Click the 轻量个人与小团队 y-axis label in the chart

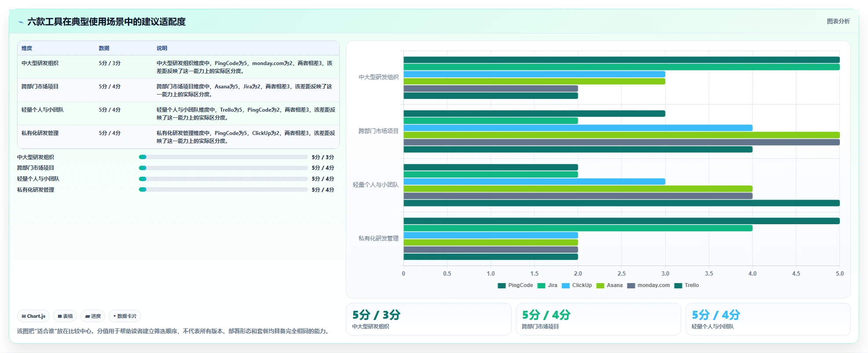(x=376, y=185)
